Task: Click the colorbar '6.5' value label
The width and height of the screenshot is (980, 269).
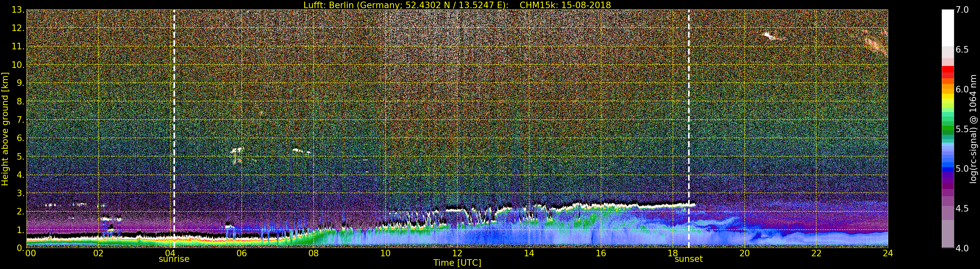Action: (x=962, y=50)
